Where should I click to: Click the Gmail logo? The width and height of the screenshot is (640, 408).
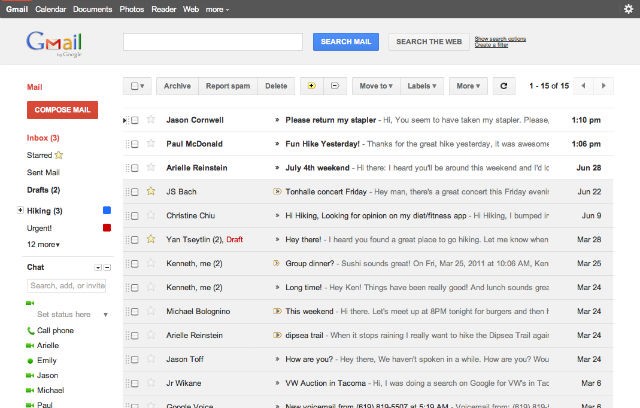point(54,44)
